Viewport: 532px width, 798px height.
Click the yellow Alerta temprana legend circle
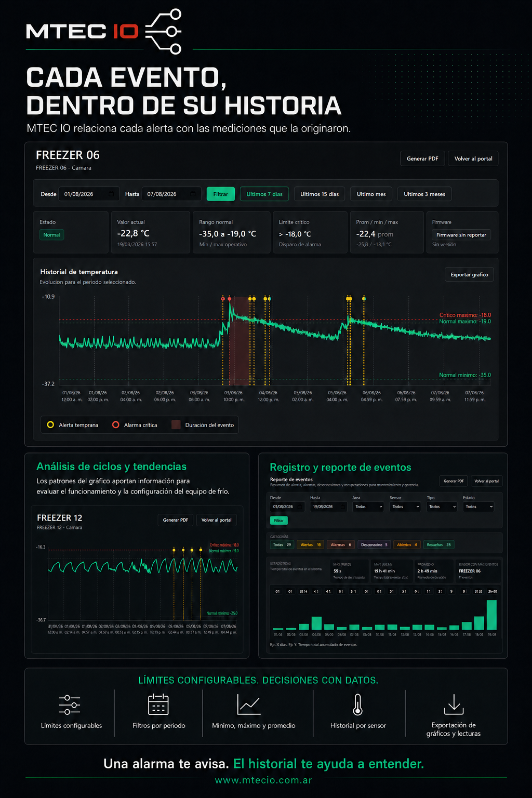tap(50, 424)
